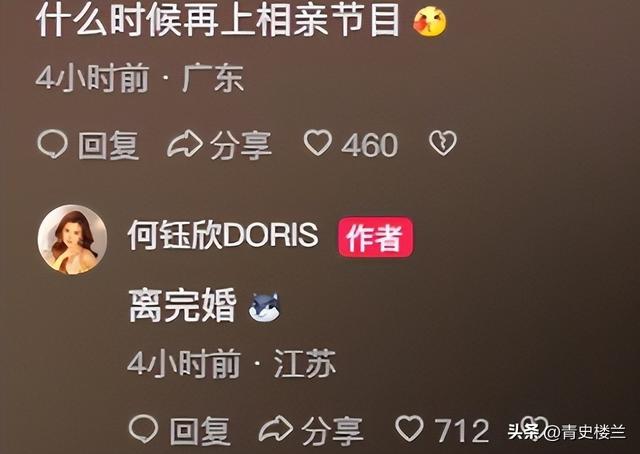Click the username 何钰欣DORIS

point(223,235)
